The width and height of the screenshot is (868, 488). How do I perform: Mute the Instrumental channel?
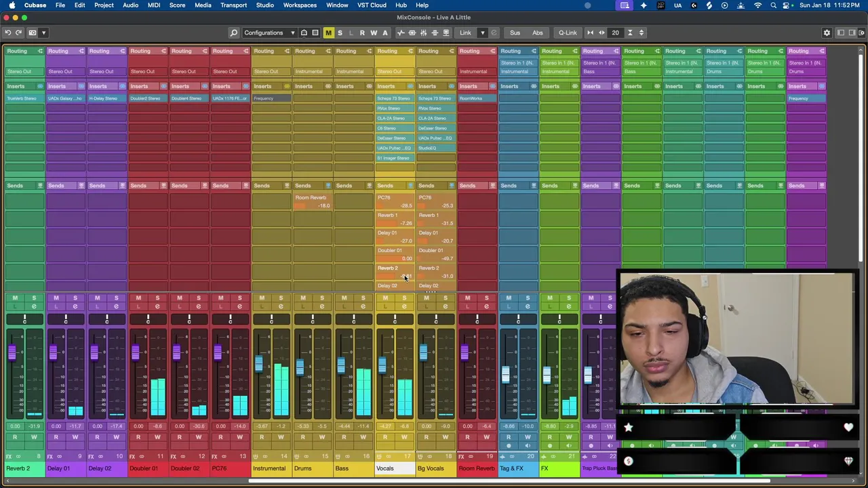click(262, 298)
